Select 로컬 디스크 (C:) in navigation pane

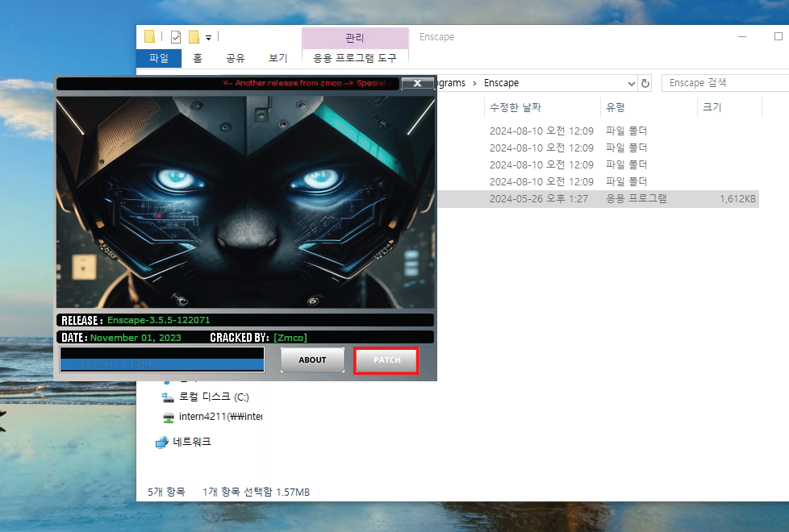(x=214, y=397)
